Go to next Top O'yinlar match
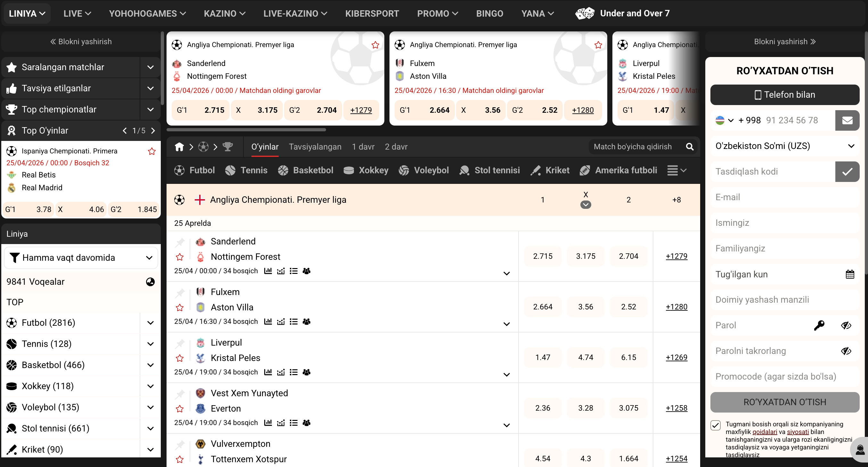The image size is (868, 467). click(153, 131)
